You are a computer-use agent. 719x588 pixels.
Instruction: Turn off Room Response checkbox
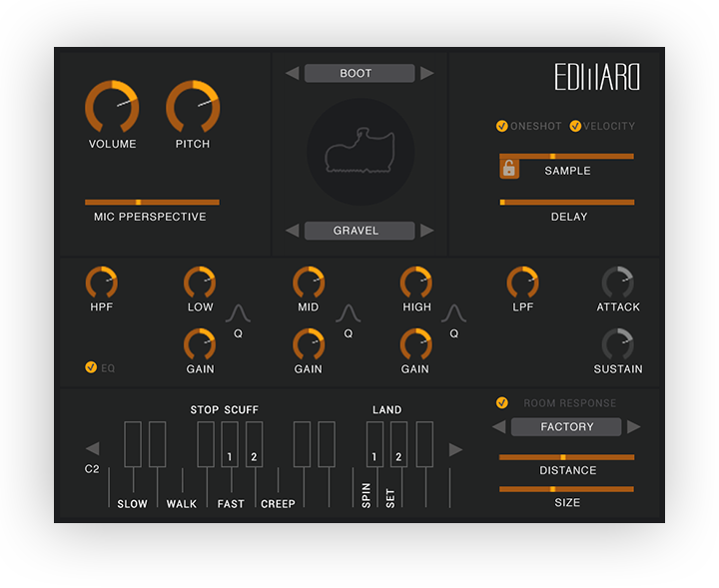point(502,403)
